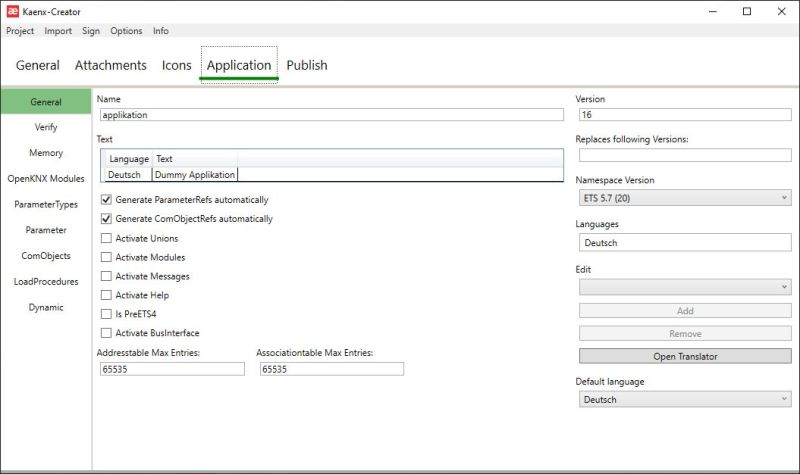Image resolution: width=800 pixels, height=474 pixels.
Task: Select Deutsch in the Languages list
Action: click(601, 243)
